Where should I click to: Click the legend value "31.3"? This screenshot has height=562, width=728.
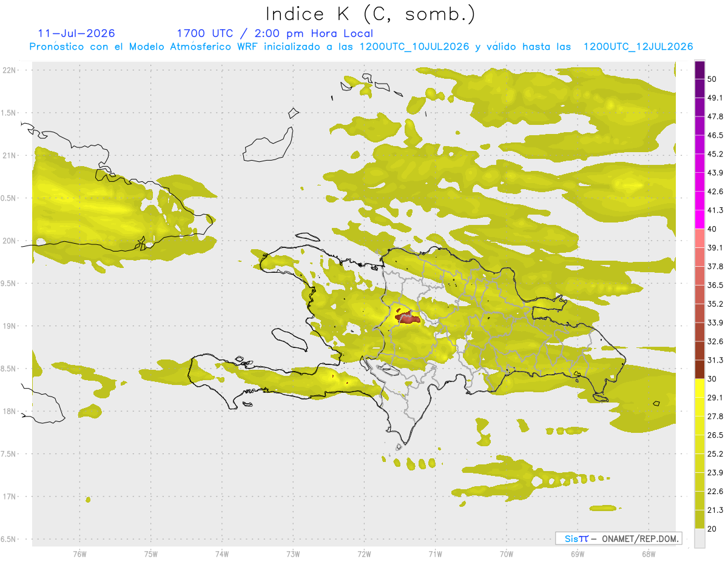pyautogui.click(x=715, y=360)
